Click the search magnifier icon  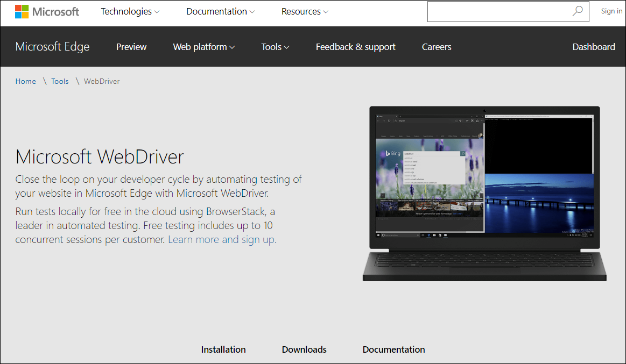pos(578,11)
